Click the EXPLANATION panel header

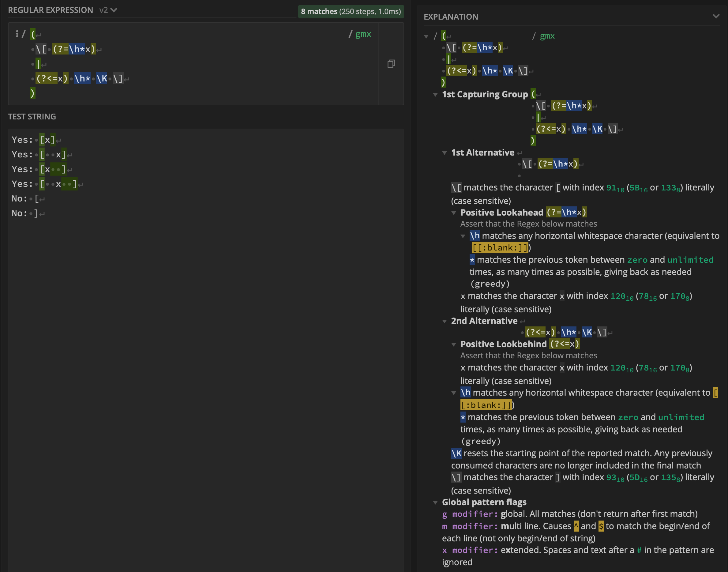click(451, 17)
